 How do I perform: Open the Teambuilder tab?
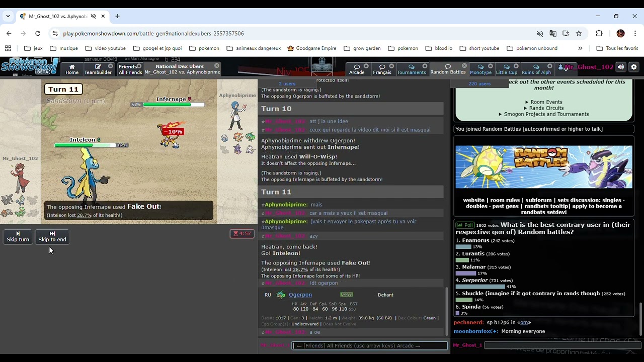pos(98,69)
